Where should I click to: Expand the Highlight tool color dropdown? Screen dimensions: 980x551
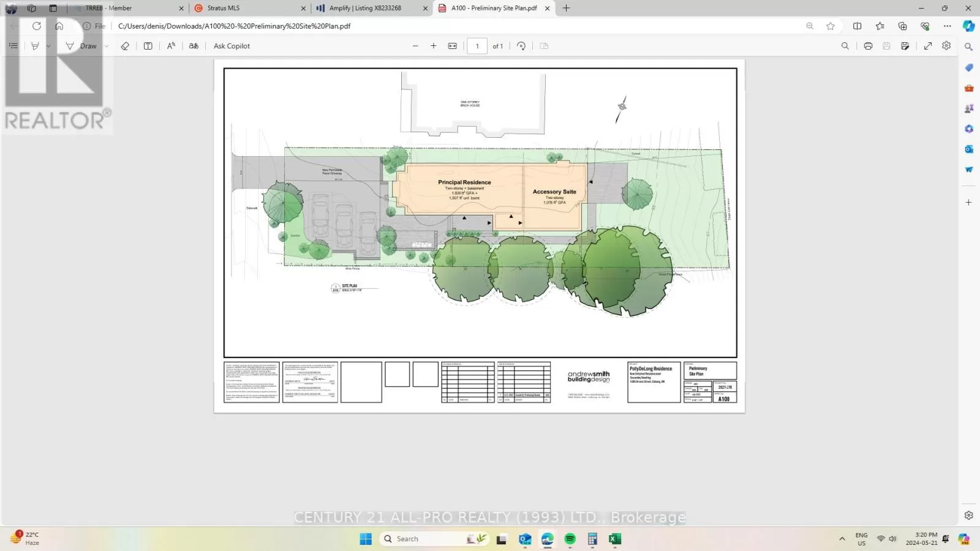click(48, 46)
